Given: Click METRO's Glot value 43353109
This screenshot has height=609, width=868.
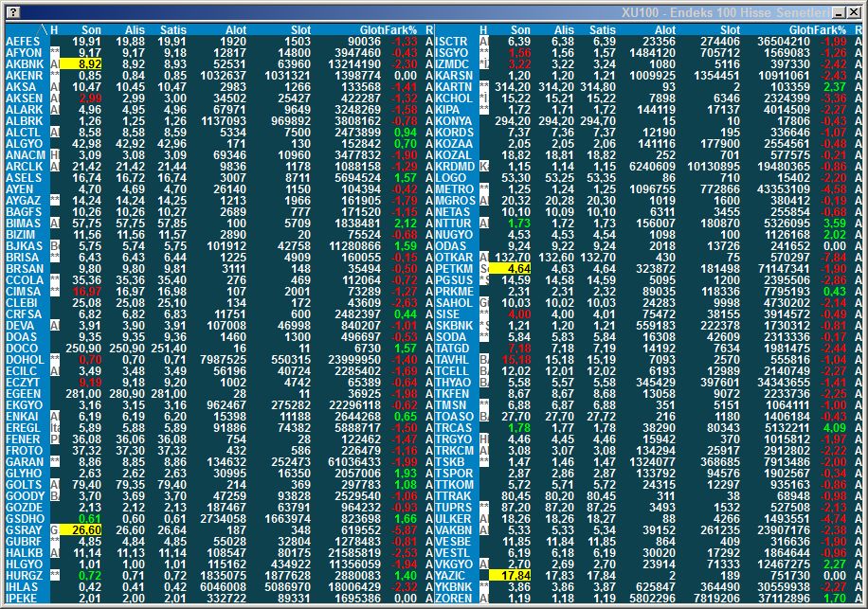Looking at the screenshot, I should (x=785, y=189).
